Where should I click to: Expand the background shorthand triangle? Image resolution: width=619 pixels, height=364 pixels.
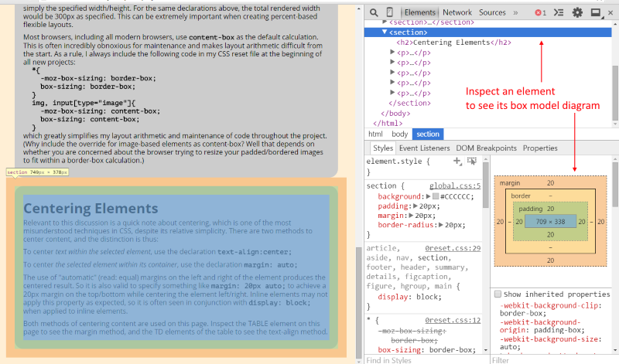click(x=429, y=196)
